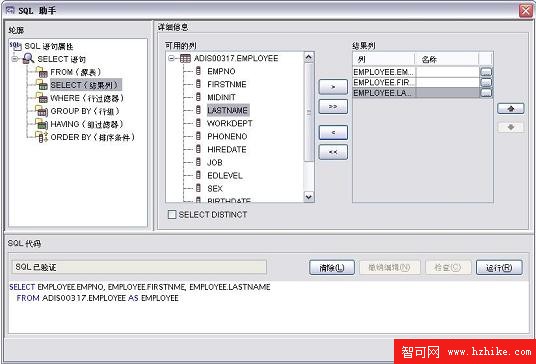Click the result Name header cell
Screen dimensions: 536x364
(x=447, y=59)
